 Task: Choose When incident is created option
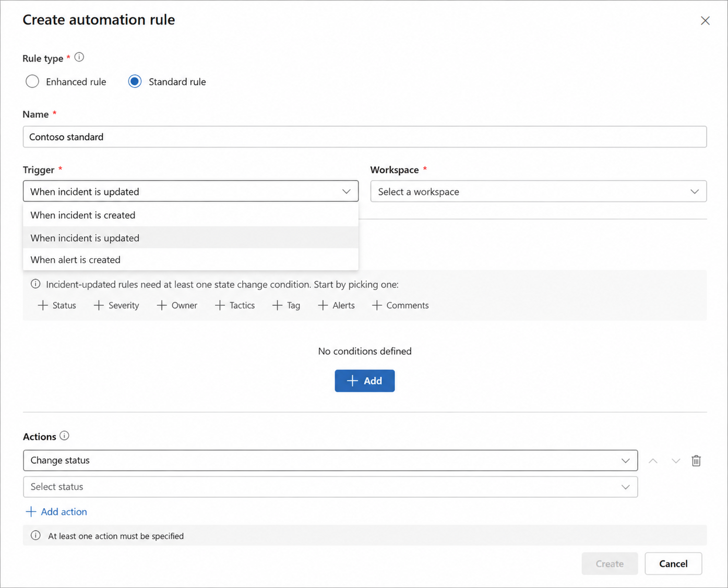tap(190, 215)
